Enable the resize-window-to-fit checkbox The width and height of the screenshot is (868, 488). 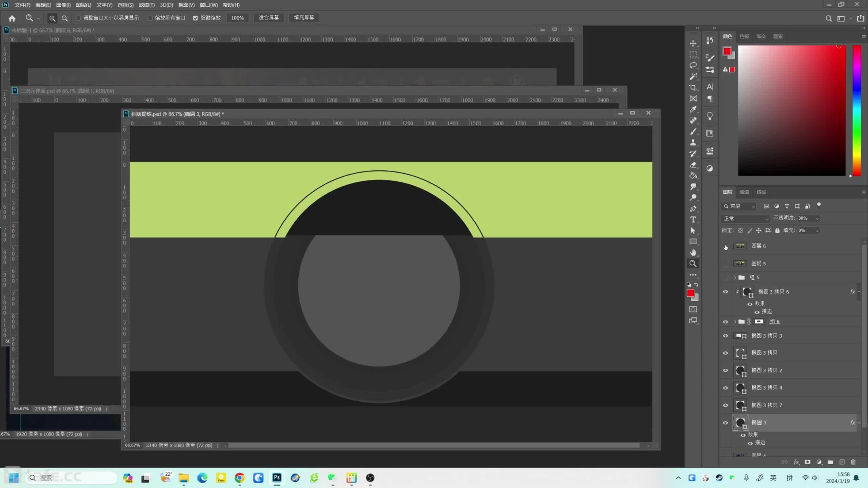[x=78, y=18]
